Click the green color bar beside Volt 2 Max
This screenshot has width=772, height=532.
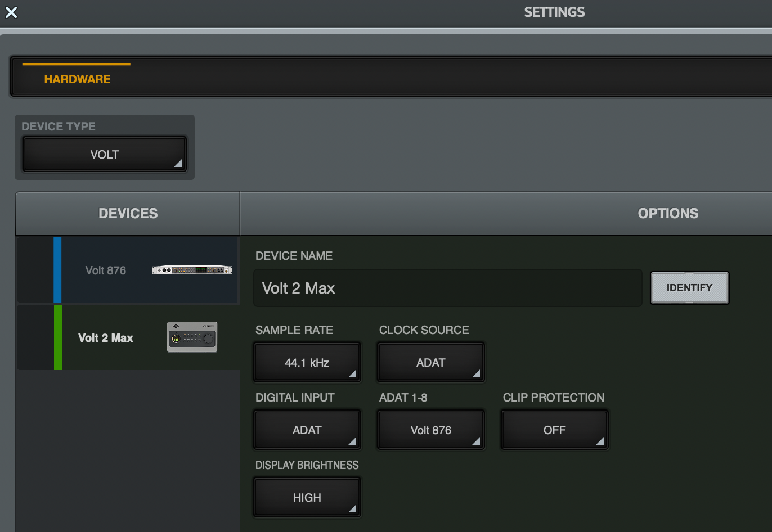pos(57,337)
